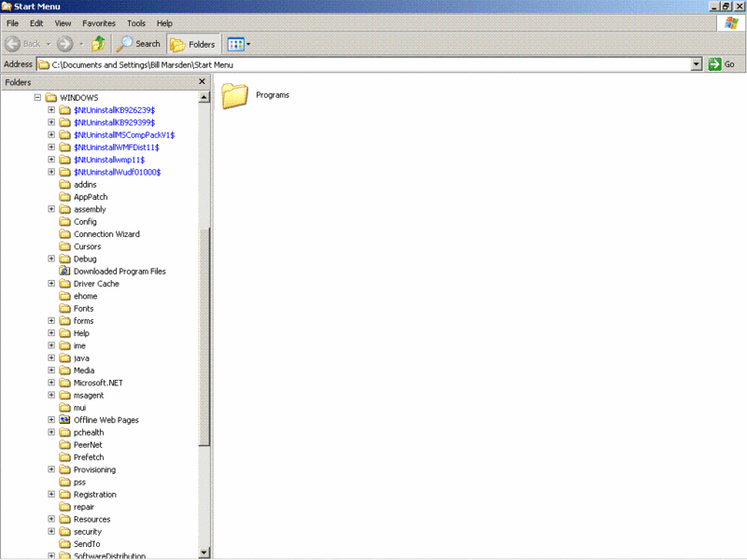Expand the Microsoft.NET tree node
747x560 pixels.
pyautogui.click(x=52, y=383)
